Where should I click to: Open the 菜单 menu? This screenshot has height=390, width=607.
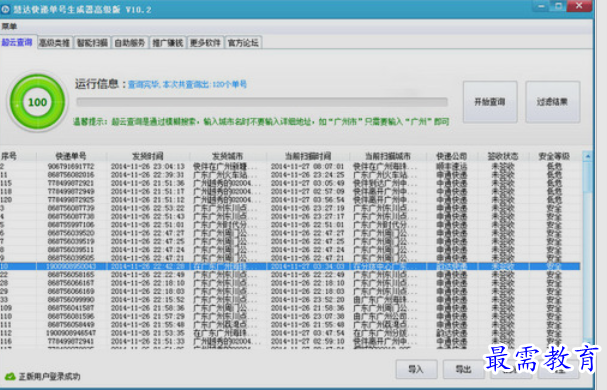9,26
